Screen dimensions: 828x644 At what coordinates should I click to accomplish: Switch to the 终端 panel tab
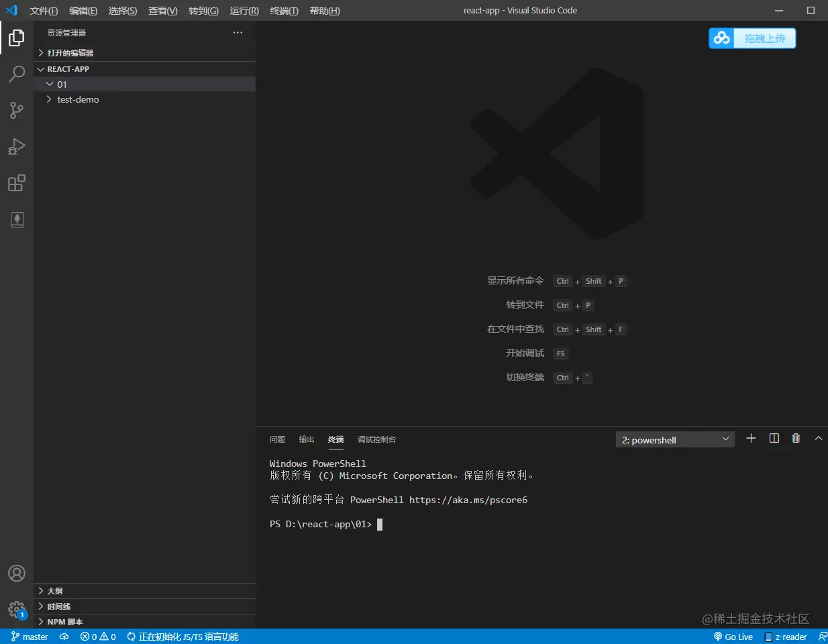335,439
